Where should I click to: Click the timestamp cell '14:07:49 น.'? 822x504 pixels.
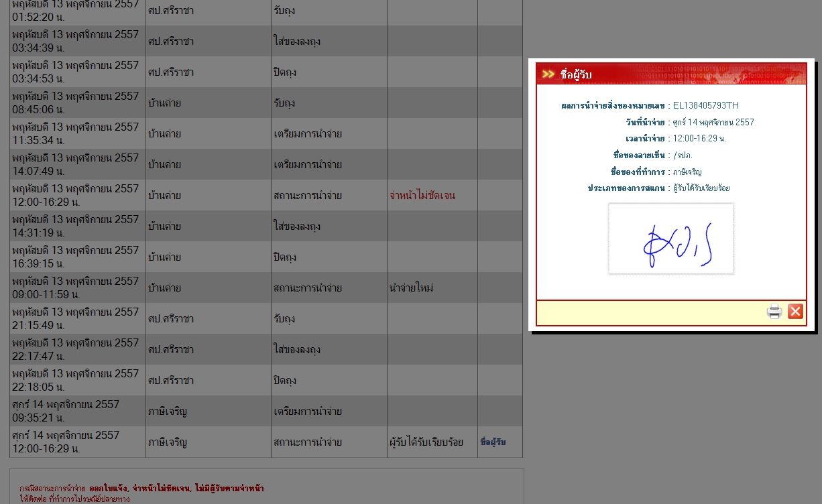pos(78,164)
